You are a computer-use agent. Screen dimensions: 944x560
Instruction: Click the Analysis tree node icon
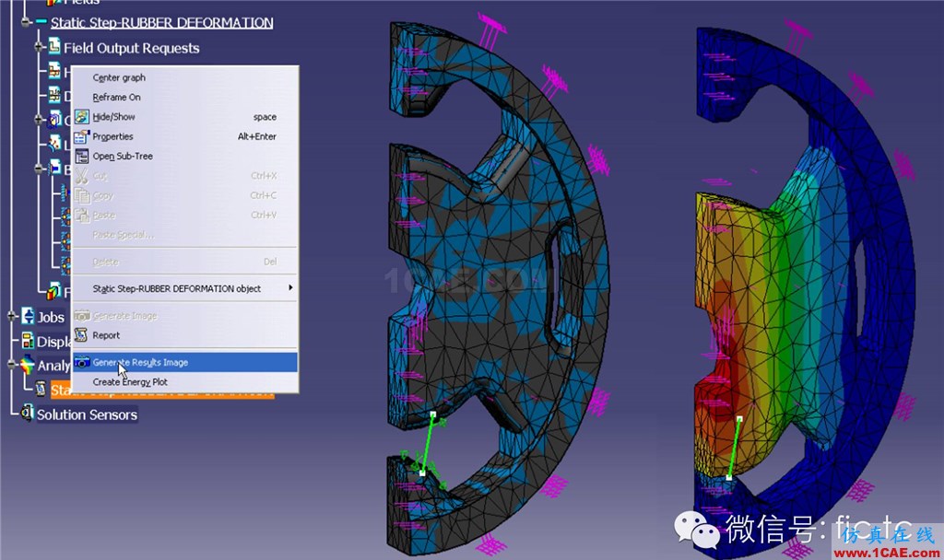point(28,365)
